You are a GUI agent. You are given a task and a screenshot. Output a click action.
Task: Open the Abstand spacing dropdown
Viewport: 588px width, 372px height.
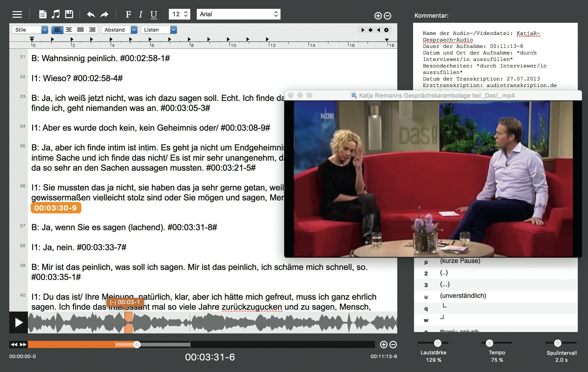pyautogui.click(x=119, y=30)
